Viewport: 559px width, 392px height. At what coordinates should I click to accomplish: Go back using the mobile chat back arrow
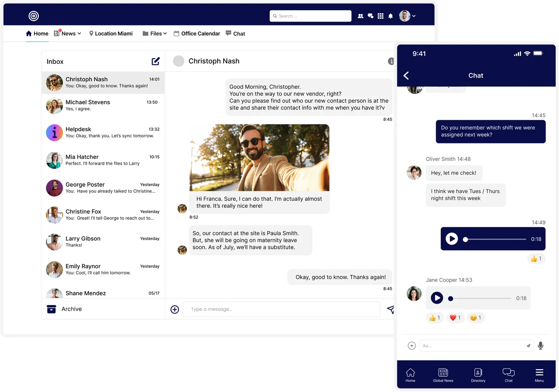click(406, 75)
